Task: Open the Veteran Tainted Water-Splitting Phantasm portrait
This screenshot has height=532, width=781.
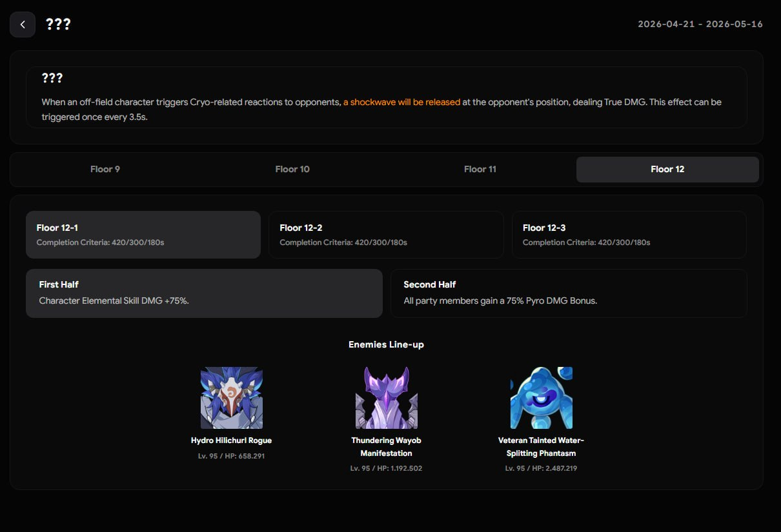Action: [x=542, y=398]
